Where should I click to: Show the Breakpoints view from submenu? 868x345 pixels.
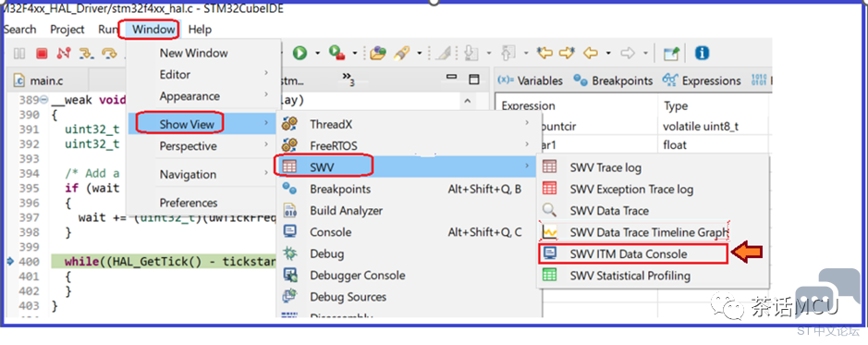pos(406,189)
